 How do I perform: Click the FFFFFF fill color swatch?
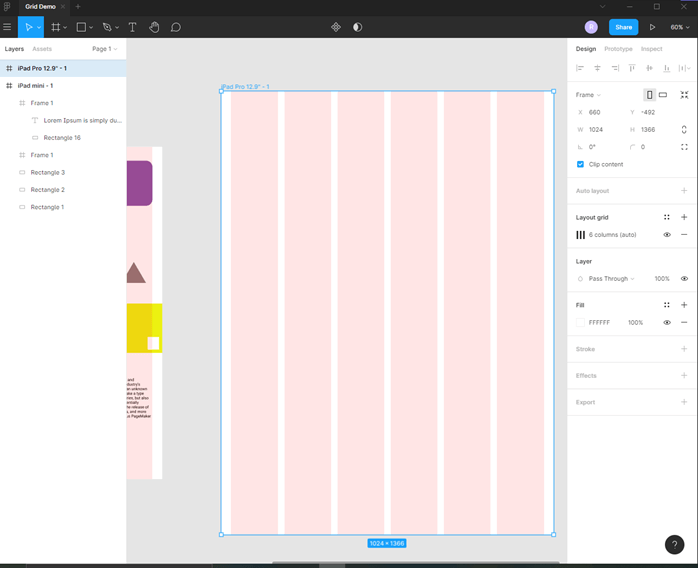pyautogui.click(x=580, y=322)
